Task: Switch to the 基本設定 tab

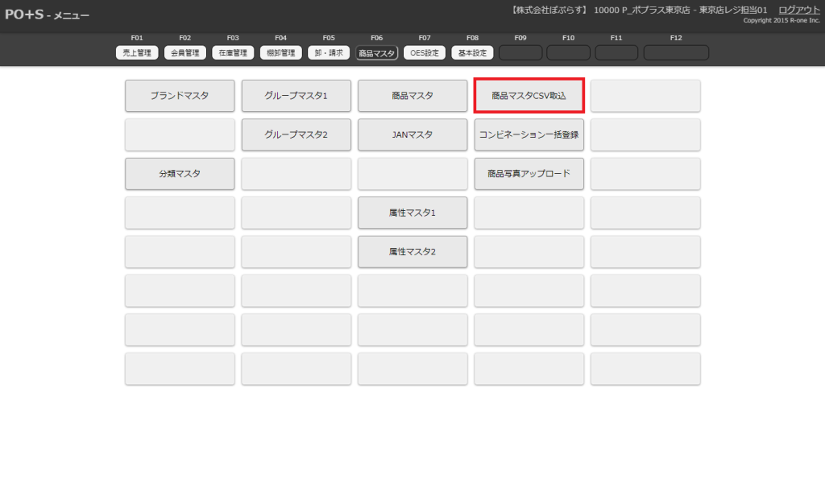Action: [x=473, y=53]
